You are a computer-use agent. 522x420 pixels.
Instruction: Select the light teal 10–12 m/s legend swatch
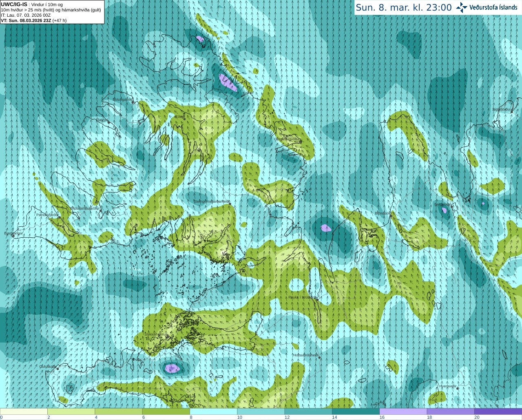pos(261,411)
